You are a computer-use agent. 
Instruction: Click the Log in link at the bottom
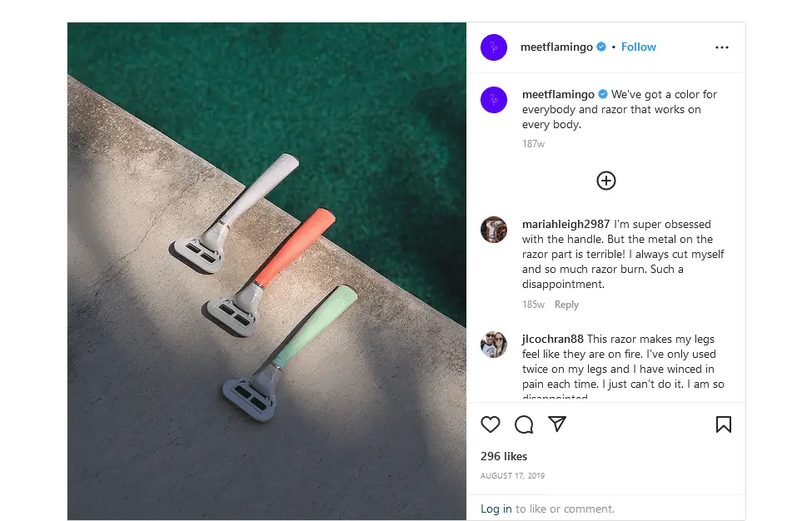point(496,508)
